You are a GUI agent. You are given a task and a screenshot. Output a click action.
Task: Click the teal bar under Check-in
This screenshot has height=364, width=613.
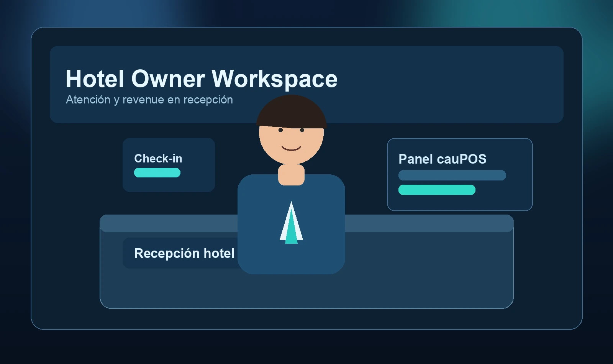click(157, 173)
